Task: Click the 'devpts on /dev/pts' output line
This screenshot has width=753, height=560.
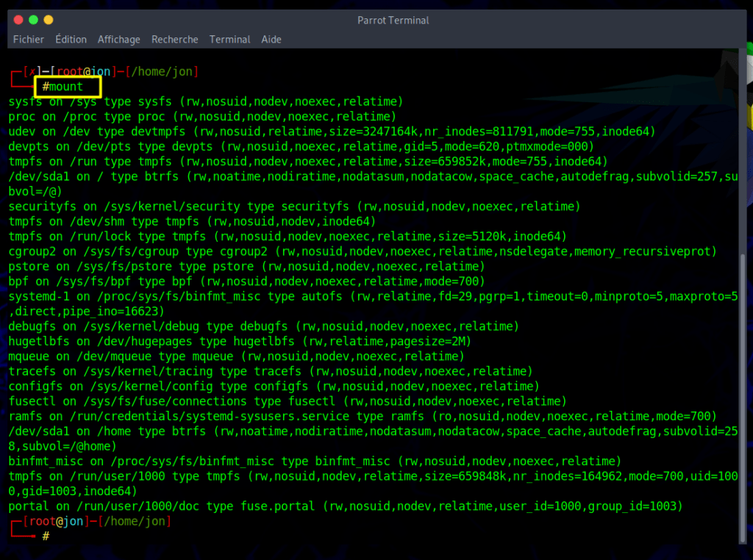Action: [x=301, y=146]
